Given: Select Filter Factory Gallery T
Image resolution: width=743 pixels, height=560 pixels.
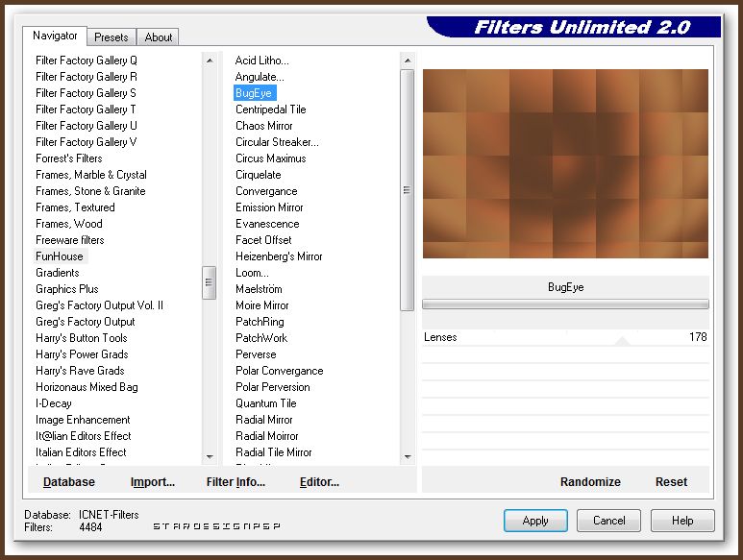Looking at the screenshot, I should point(86,110).
